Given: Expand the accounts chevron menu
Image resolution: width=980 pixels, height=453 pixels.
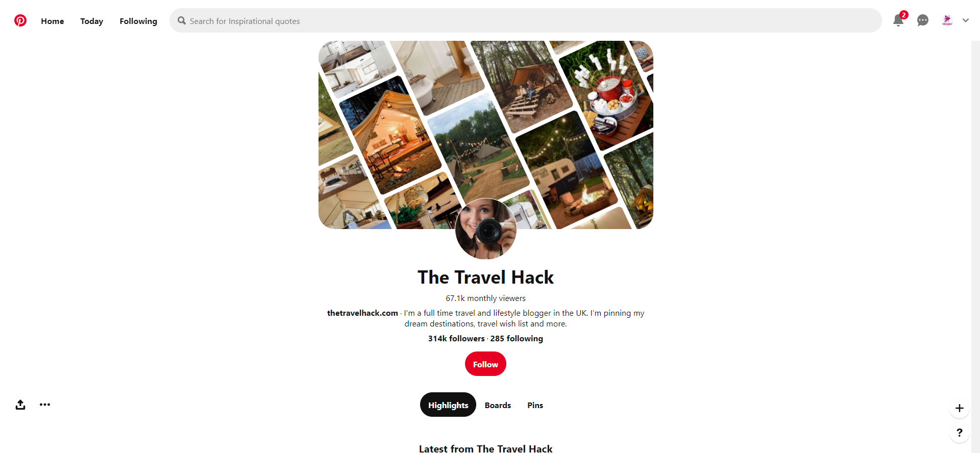Looking at the screenshot, I should [x=966, y=20].
